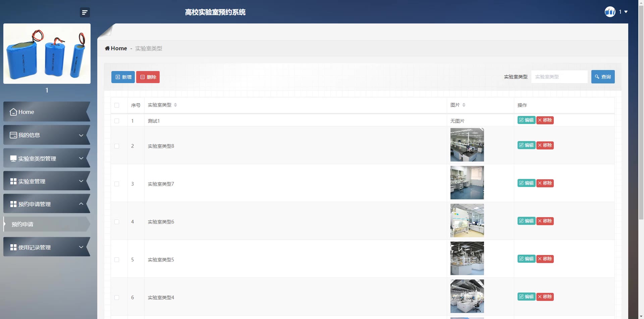Expand the 使用记录管理 menu chevron

(x=81, y=247)
